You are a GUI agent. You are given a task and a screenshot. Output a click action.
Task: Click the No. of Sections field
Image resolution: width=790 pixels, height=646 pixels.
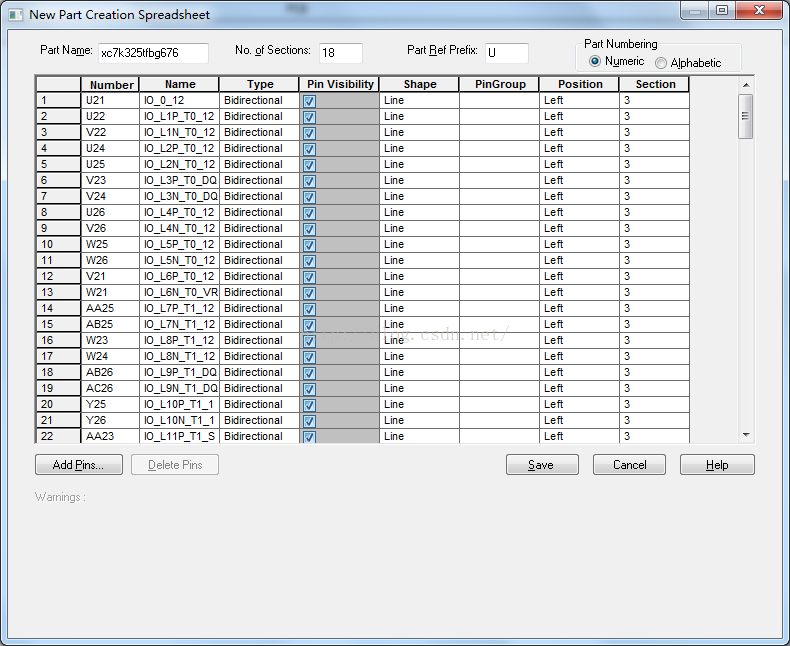pyautogui.click(x=340, y=53)
